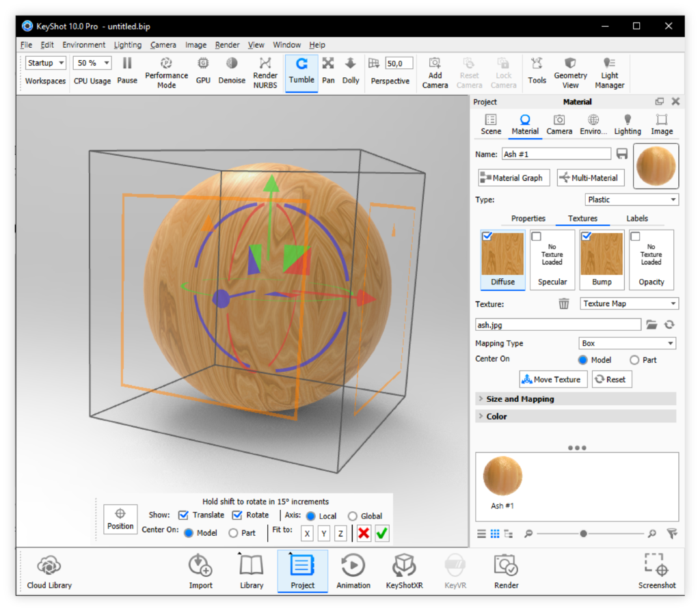700x611 pixels.
Task: Delete texture using the trash icon
Action: pyautogui.click(x=563, y=304)
